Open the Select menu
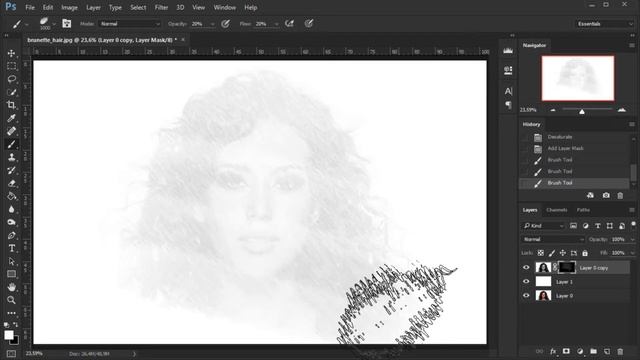The height and width of the screenshot is (360, 640). point(138,7)
